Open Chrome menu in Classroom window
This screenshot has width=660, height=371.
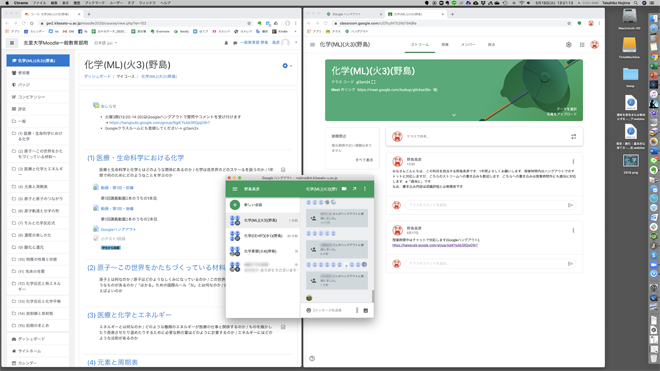[599, 23]
